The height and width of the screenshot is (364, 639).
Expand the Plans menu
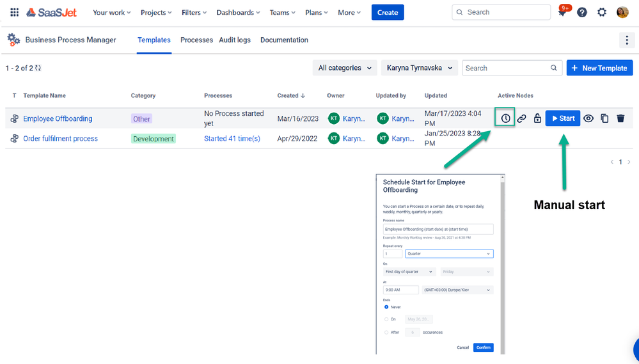click(317, 13)
